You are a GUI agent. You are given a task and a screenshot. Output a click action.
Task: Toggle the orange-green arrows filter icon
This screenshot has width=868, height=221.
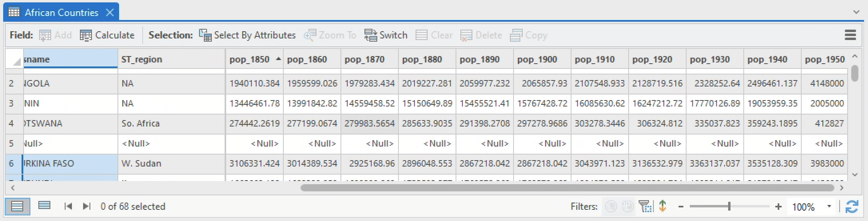tap(663, 206)
